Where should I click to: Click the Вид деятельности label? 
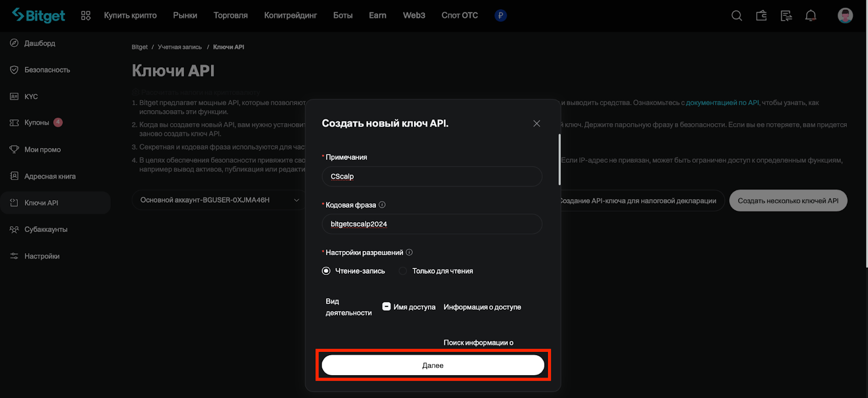tap(348, 307)
